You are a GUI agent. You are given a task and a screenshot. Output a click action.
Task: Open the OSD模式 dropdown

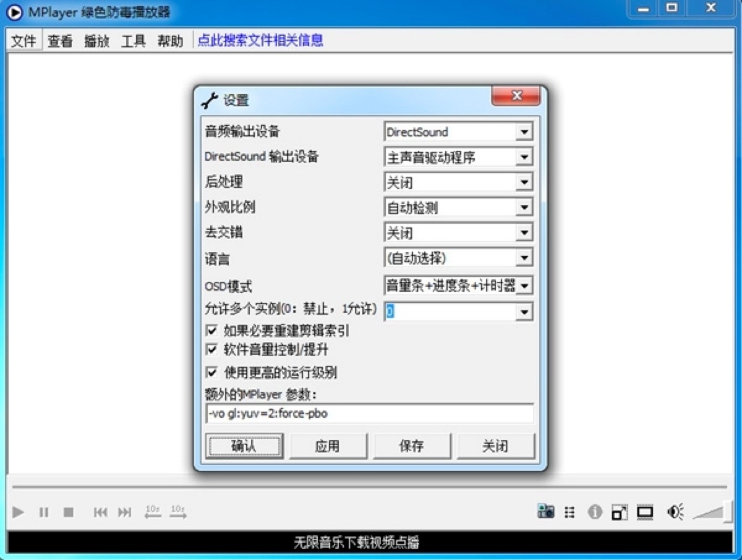pos(525,285)
